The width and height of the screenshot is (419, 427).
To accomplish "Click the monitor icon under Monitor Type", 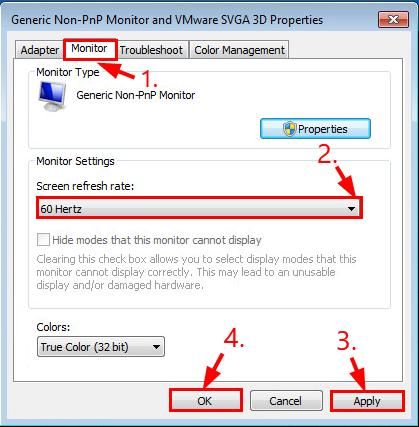I will point(52,96).
